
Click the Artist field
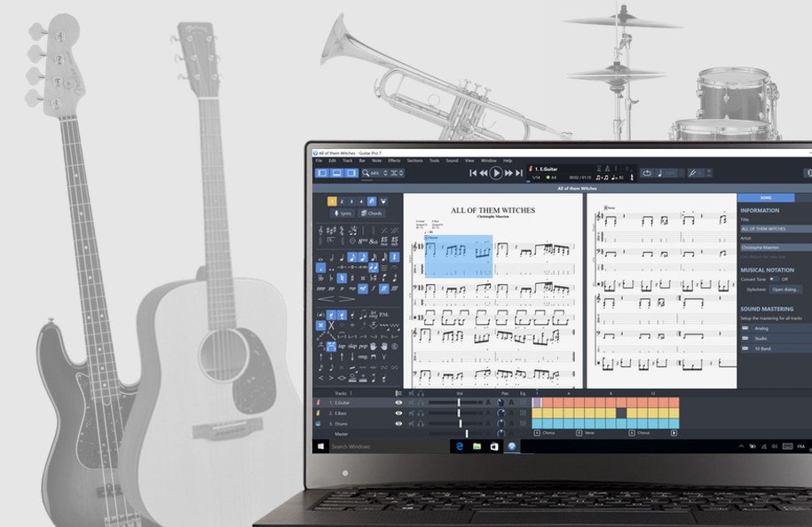click(x=776, y=248)
